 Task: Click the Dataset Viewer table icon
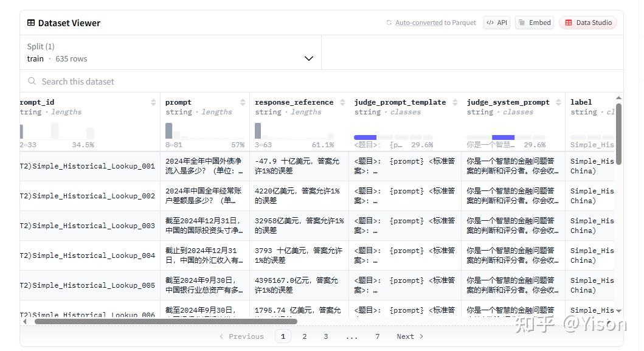tap(31, 23)
